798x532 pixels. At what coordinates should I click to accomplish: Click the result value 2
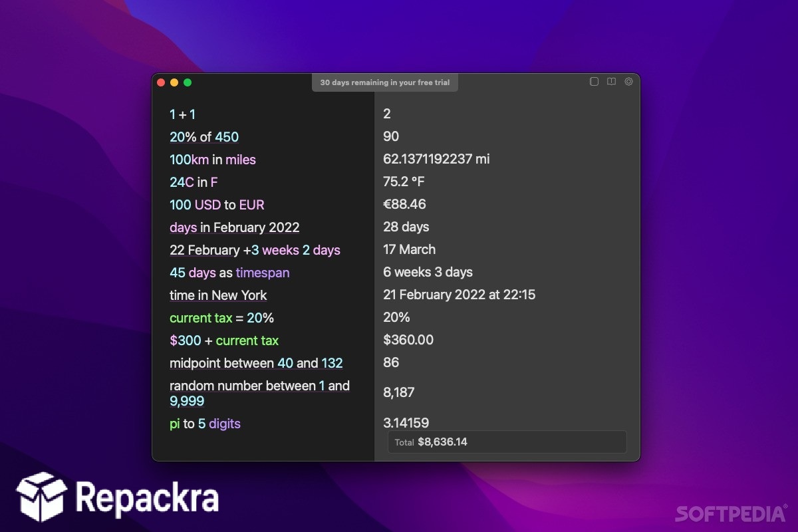click(387, 114)
